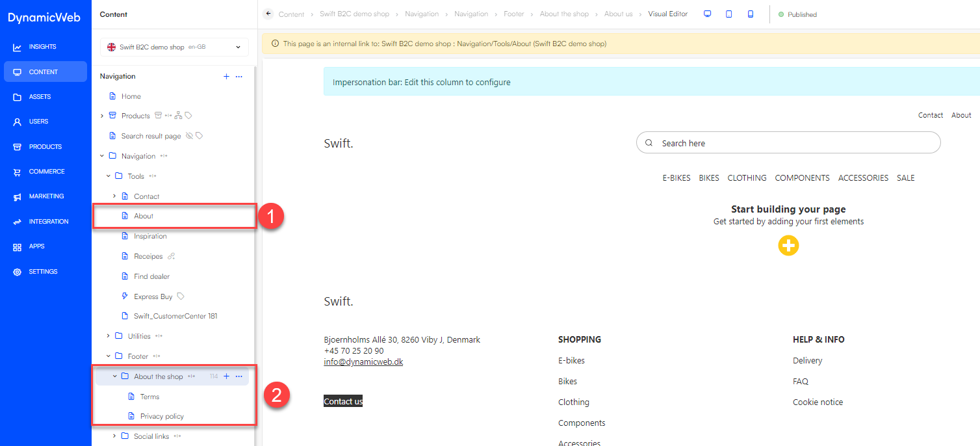Screen dimensions: 980x446
Task: Select the Privacy policy page in tree
Action: pyautogui.click(x=162, y=416)
